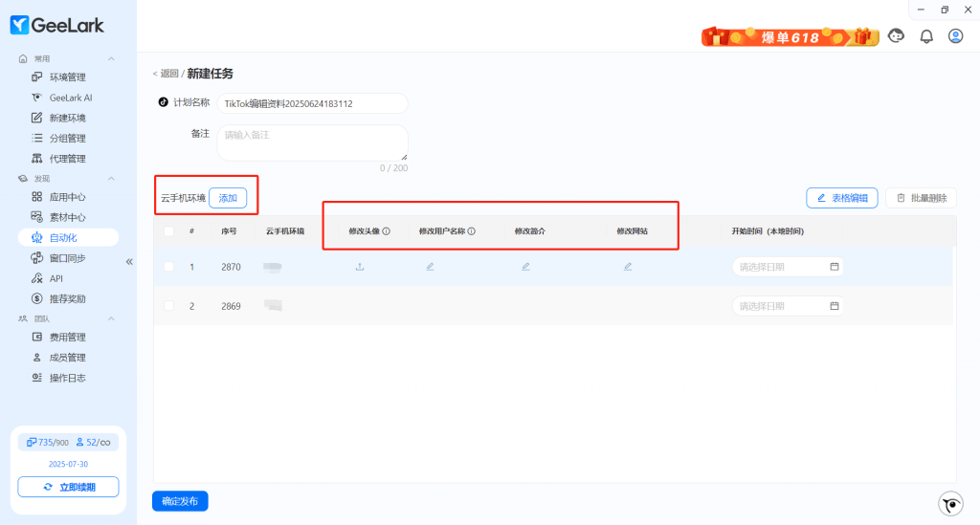The image size is (980, 525).
Task: Check the checkbox for row 2869
Action: pyautogui.click(x=169, y=306)
